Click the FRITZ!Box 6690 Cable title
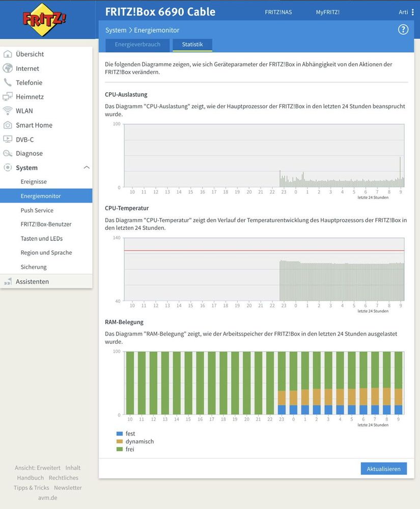The width and height of the screenshot is (420, 509). (160, 12)
